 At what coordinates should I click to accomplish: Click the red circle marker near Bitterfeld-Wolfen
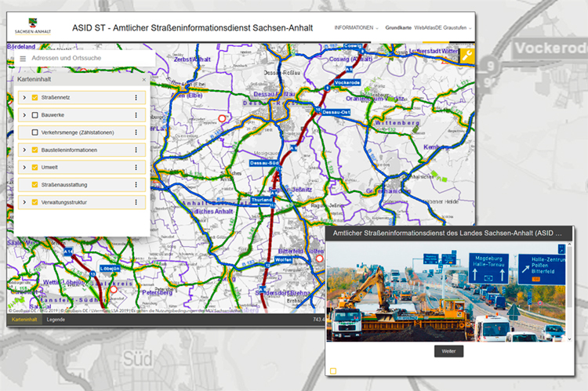[x=320, y=259]
